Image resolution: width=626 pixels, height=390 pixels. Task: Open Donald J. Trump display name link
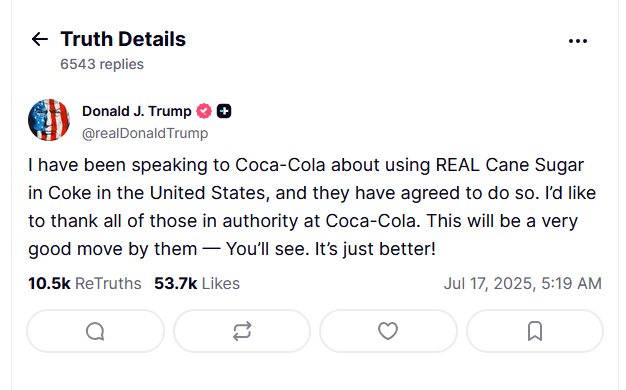[x=137, y=111]
